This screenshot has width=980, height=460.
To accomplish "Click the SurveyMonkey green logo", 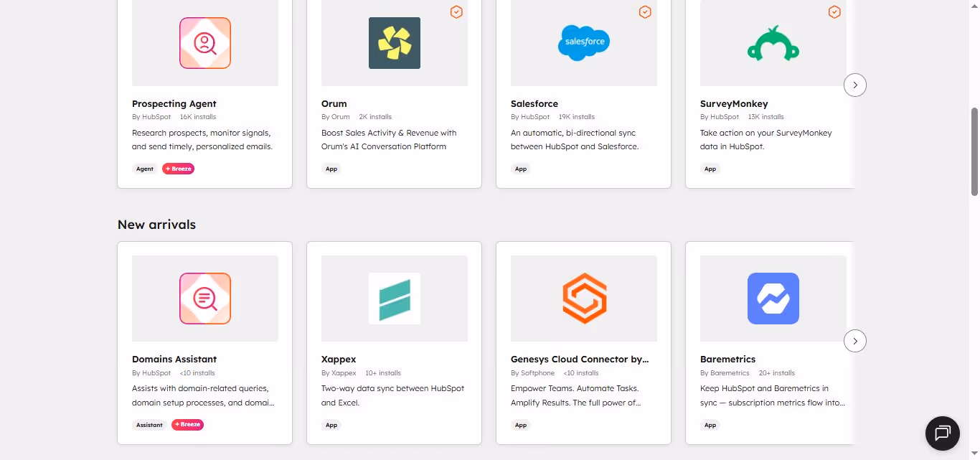I will (773, 43).
